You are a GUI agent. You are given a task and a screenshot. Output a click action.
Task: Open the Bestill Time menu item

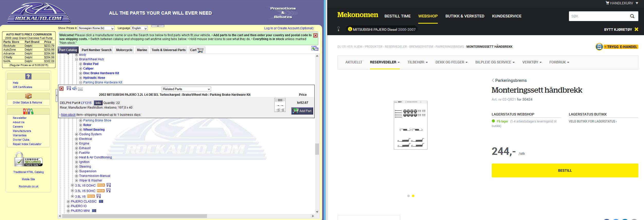point(397,16)
